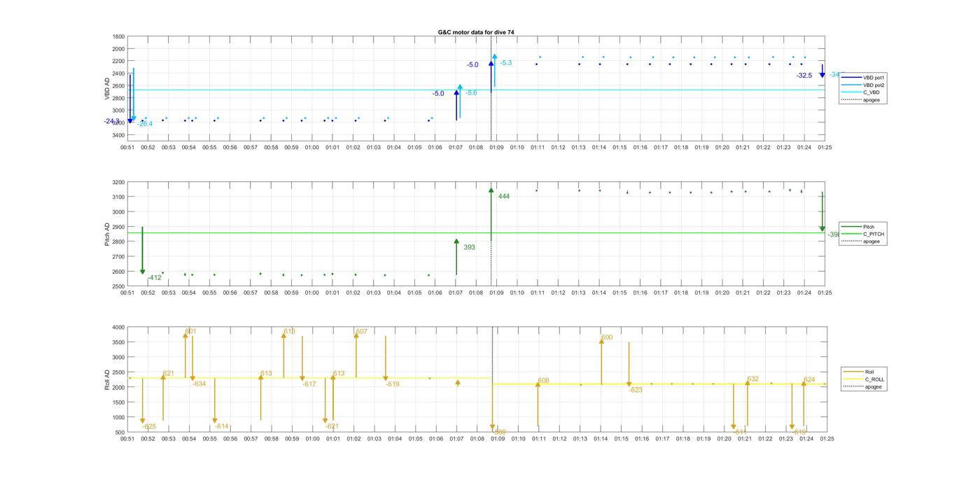Click the '-623' roll data label
The width and height of the screenshot is (980, 485).
[x=636, y=390]
